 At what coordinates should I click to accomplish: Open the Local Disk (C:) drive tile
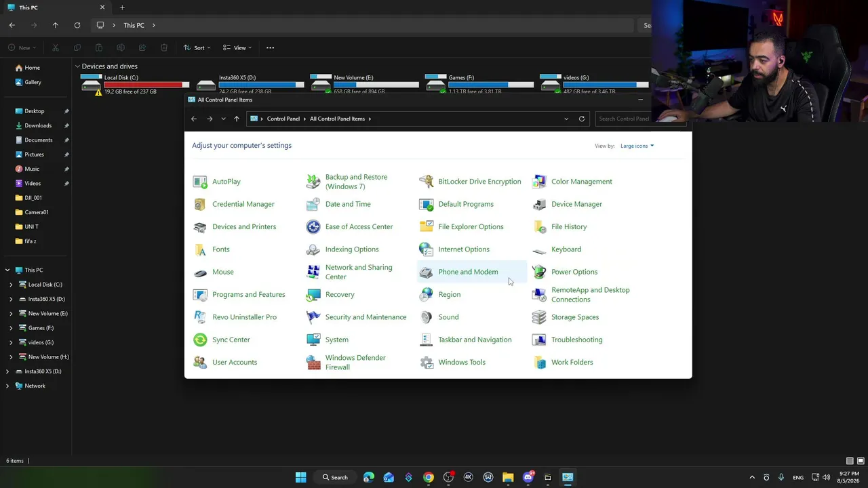tap(136, 84)
